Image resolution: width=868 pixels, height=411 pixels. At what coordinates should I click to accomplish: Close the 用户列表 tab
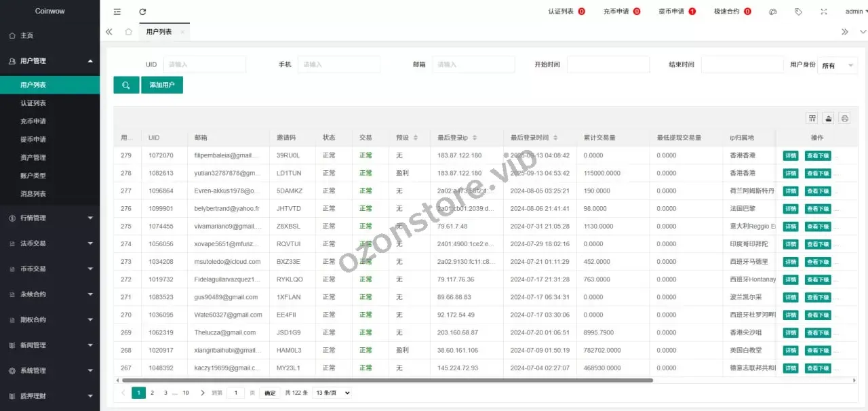182,32
